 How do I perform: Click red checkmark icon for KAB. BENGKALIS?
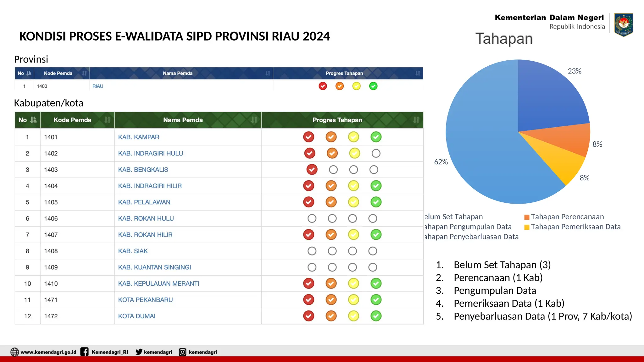tap(312, 169)
